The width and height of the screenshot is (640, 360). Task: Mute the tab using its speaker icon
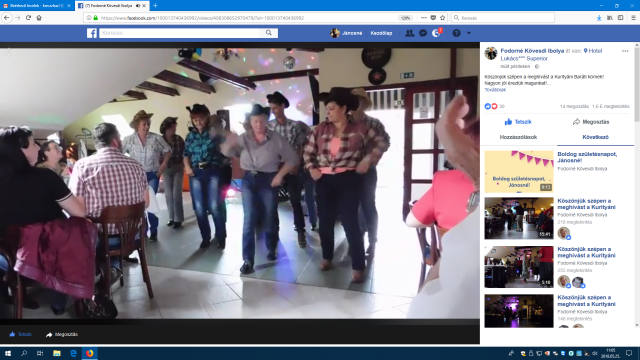pos(138,6)
